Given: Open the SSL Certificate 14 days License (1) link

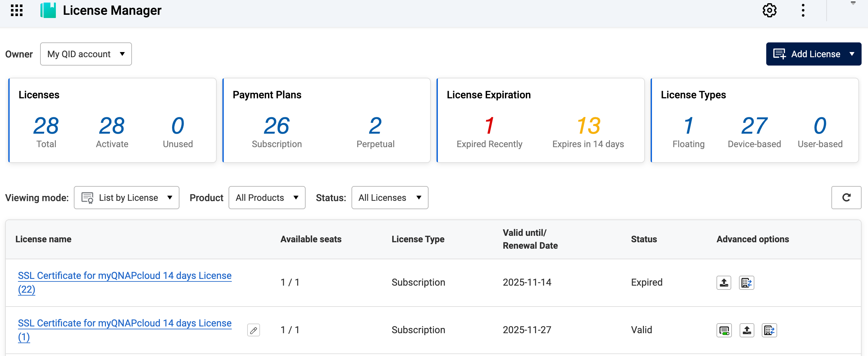Looking at the screenshot, I should tap(124, 323).
